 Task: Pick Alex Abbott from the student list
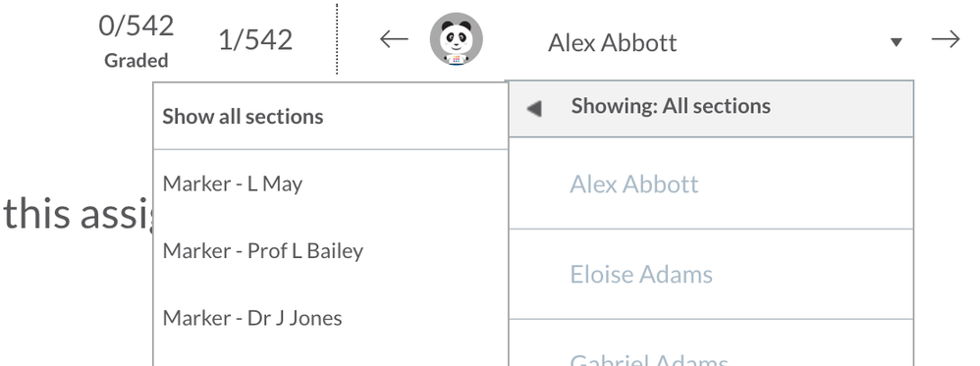coord(711,183)
